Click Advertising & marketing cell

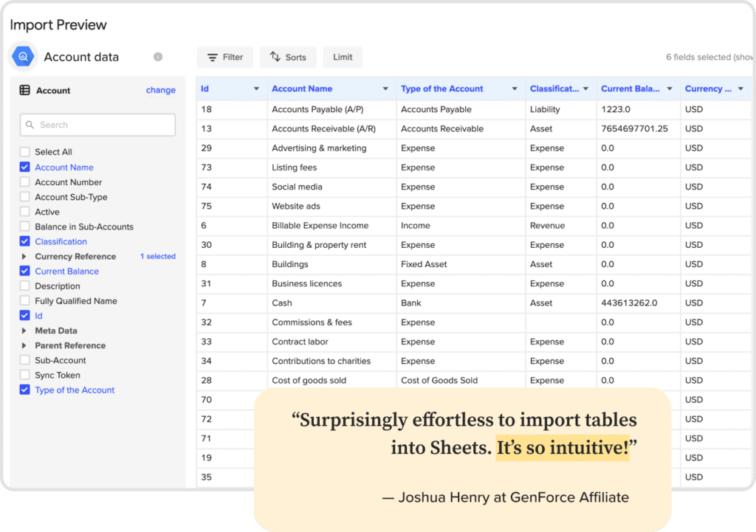click(331, 148)
